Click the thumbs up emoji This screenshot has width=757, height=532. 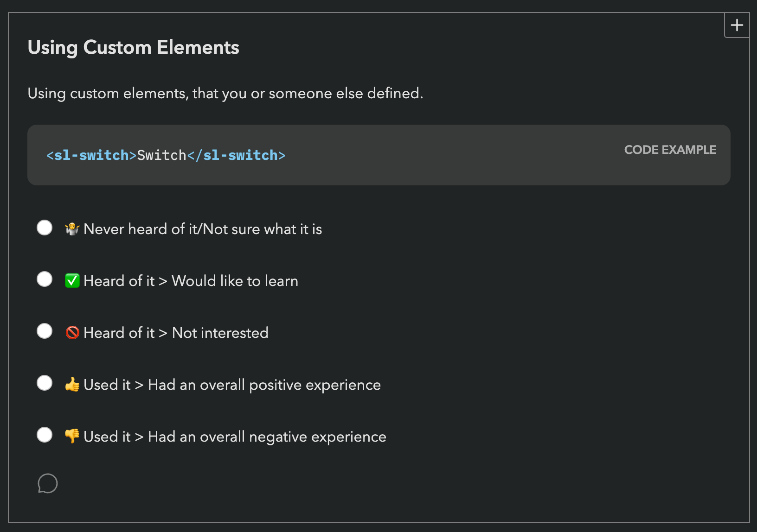[x=72, y=385]
